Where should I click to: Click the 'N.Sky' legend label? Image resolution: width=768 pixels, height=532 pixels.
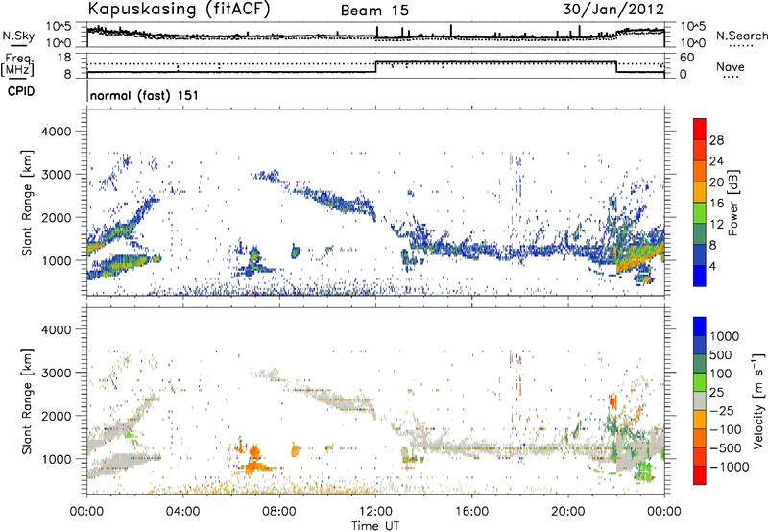(x=18, y=36)
